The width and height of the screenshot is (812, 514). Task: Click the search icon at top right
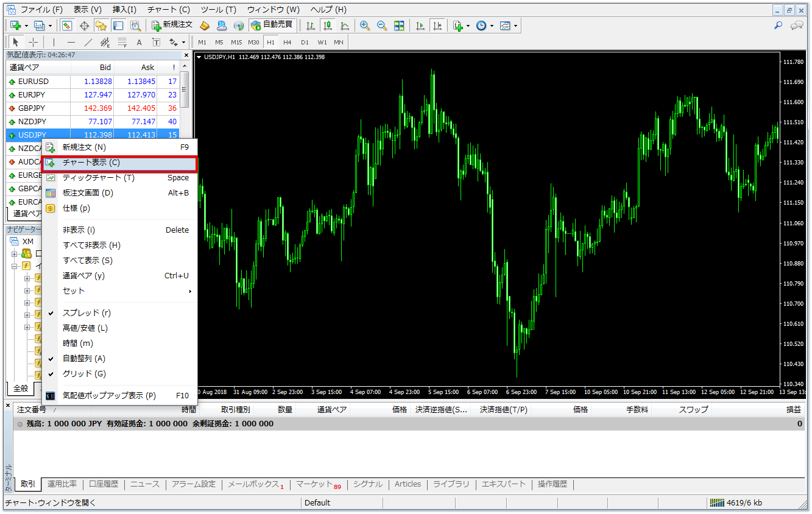coord(778,26)
